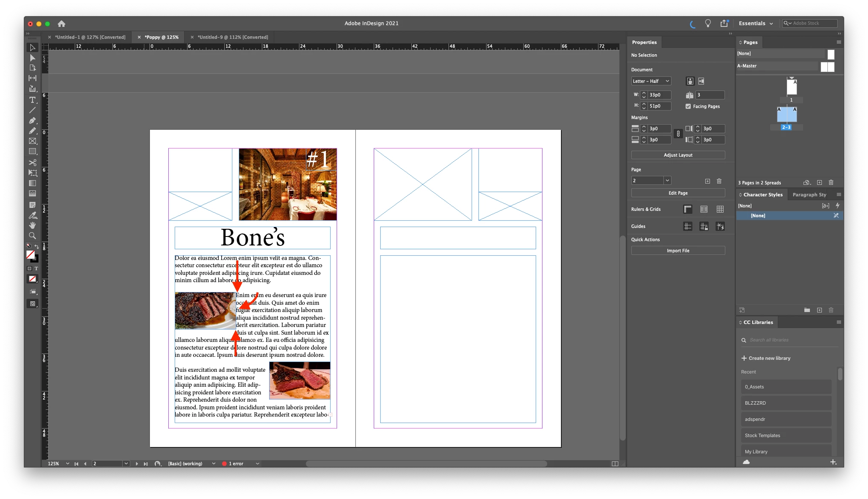868x499 pixels.
Task: Click the Import File button
Action: (x=678, y=251)
